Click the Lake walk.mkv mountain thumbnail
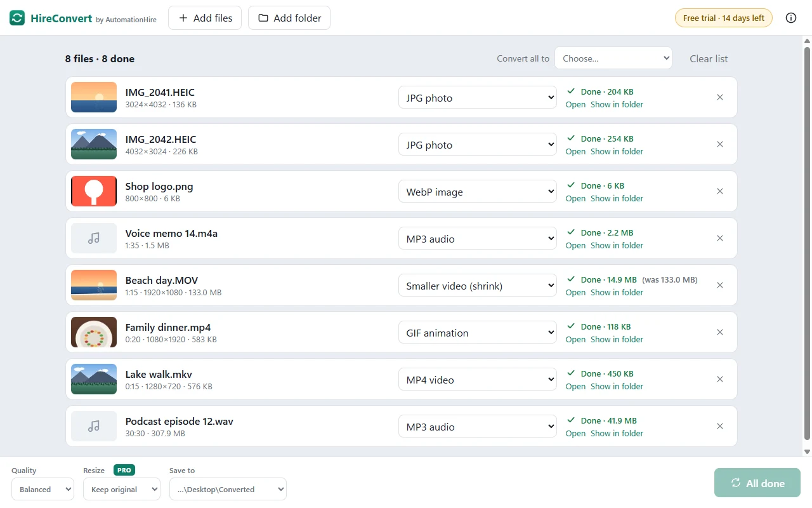This screenshot has height=508, width=812. 94,379
